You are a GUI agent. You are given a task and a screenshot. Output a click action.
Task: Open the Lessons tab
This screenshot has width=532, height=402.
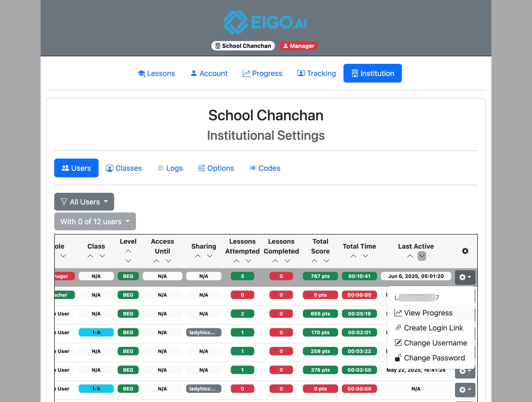tap(156, 73)
